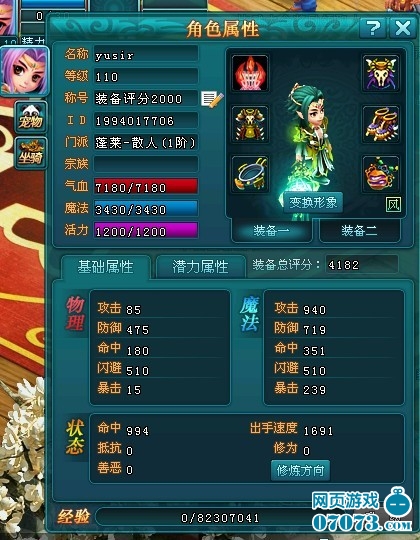
Task: Click the 变换形象 button
Action: tap(313, 202)
